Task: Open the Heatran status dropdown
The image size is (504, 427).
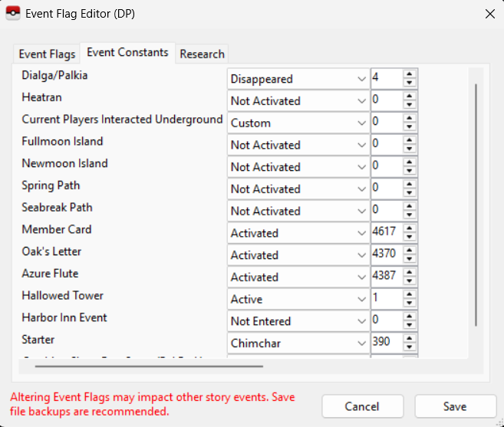Action: (x=298, y=100)
